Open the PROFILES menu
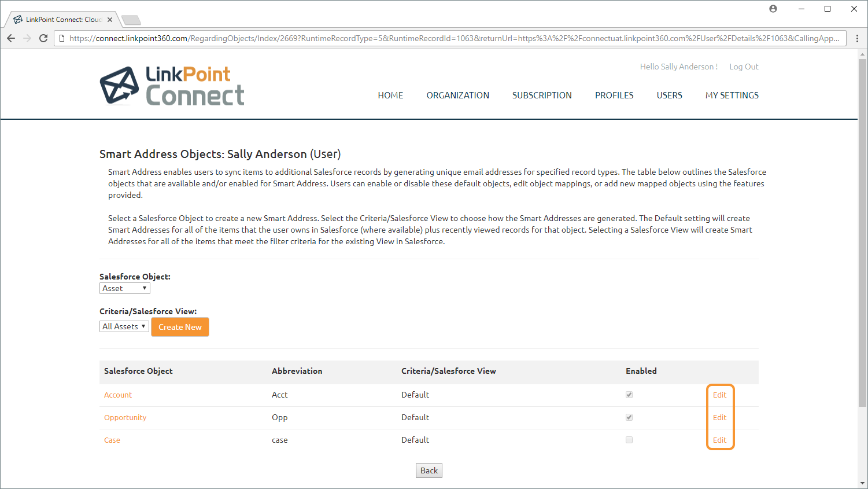The image size is (868, 489). tap(614, 95)
